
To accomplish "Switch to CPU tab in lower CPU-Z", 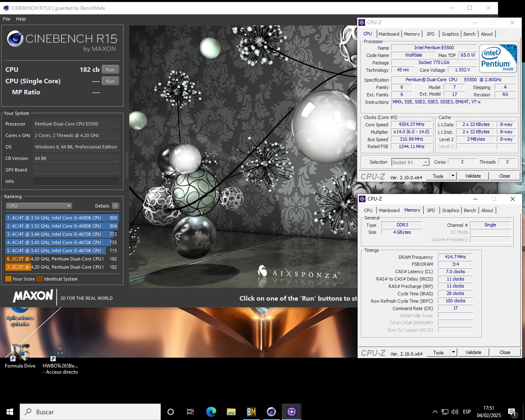I will [x=368, y=210].
